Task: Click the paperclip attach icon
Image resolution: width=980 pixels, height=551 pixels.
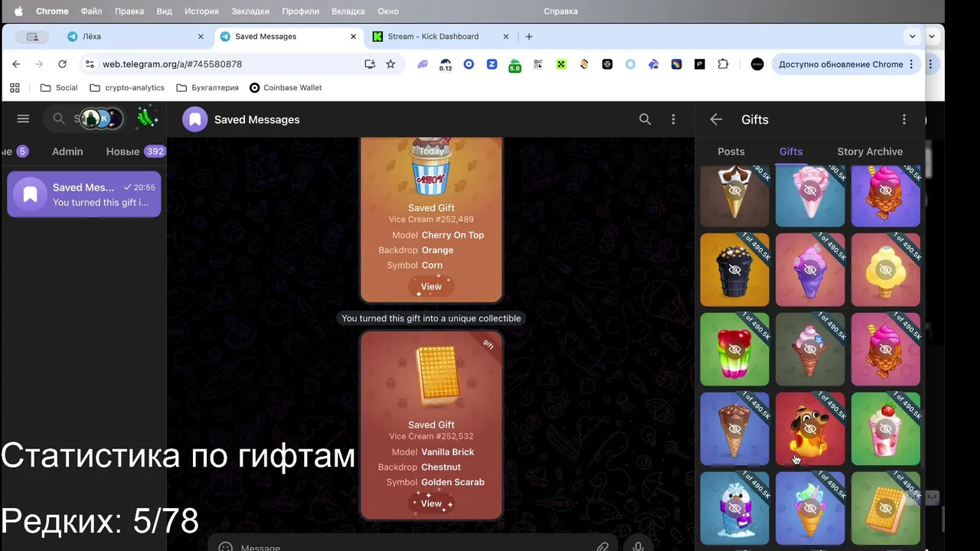Action: [603, 547]
